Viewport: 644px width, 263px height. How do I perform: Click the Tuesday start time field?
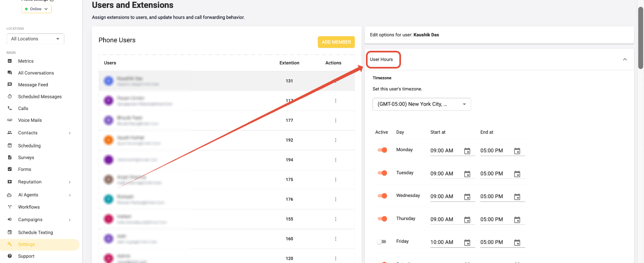445,174
